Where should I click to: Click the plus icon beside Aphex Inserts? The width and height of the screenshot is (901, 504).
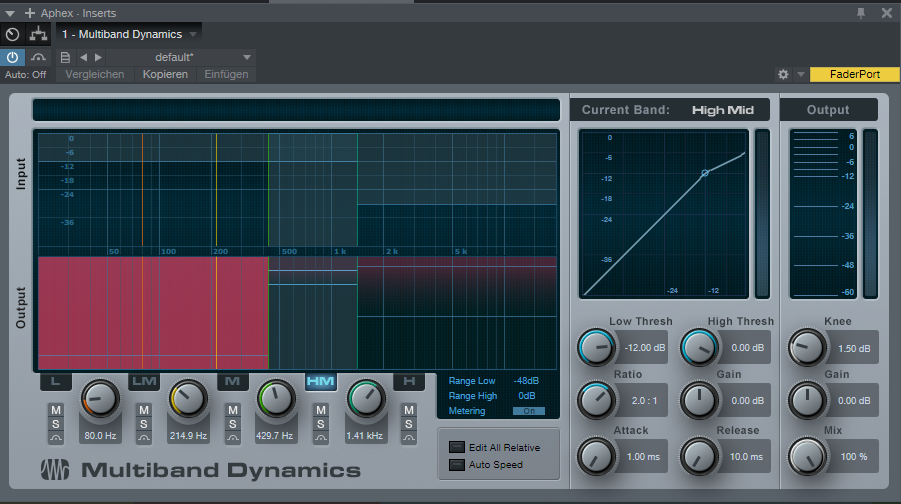pyautogui.click(x=30, y=13)
